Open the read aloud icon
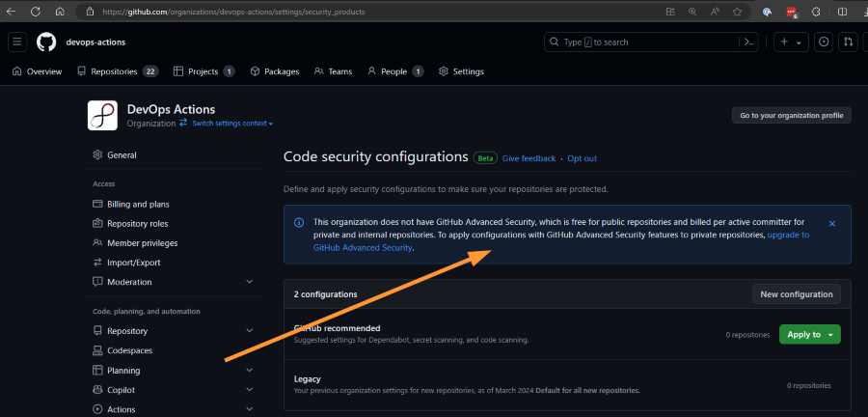The width and height of the screenshot is (868, 417). [715, 12]
